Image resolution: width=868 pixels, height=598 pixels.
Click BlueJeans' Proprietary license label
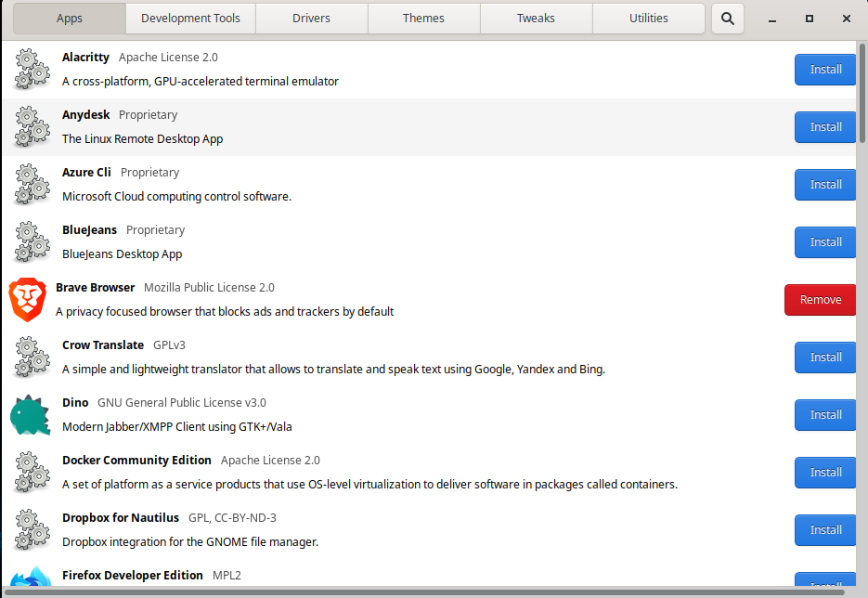click(156, 229)
